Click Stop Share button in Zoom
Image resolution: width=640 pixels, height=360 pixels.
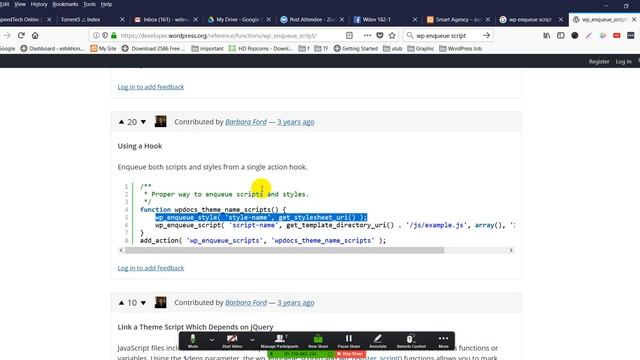tap(350, 354)
